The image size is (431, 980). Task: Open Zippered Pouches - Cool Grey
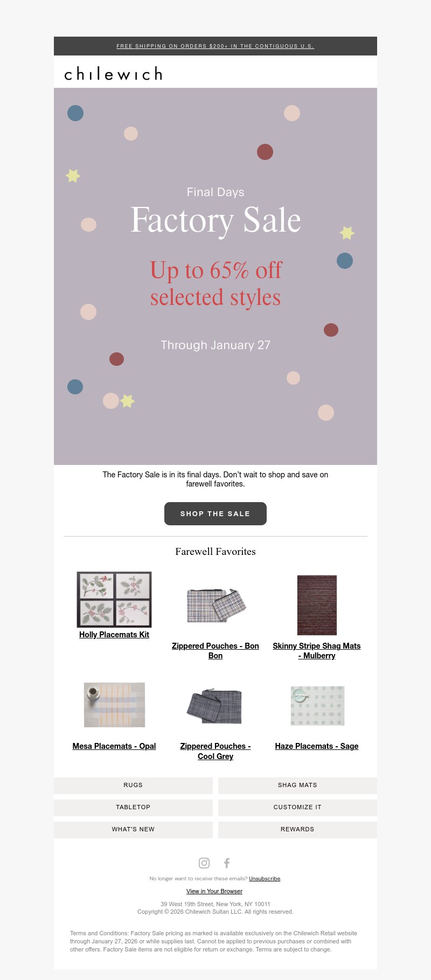pos(215,751)
